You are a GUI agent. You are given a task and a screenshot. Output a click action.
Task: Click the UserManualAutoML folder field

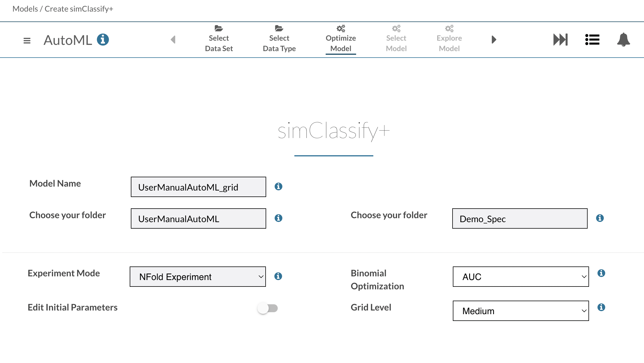198,218
